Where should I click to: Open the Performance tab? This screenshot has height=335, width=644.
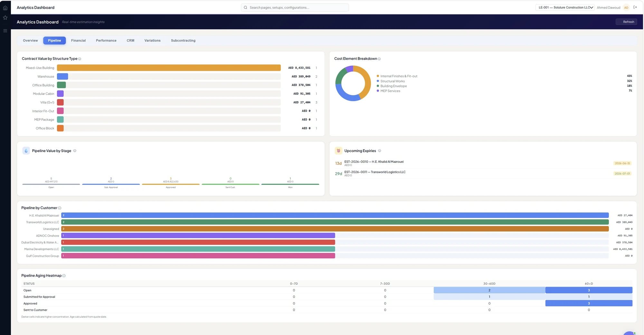106,41
